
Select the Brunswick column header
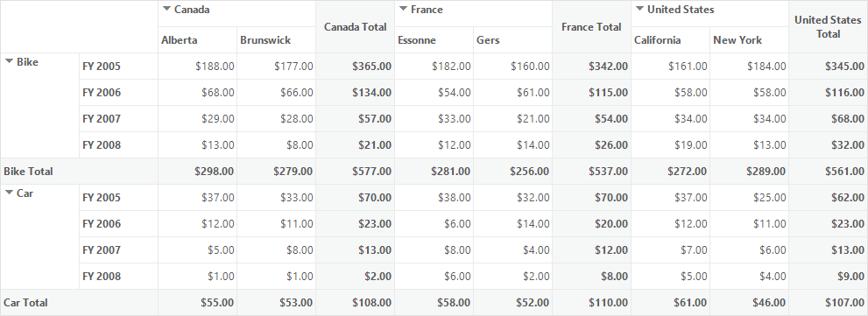click(276, 40)
